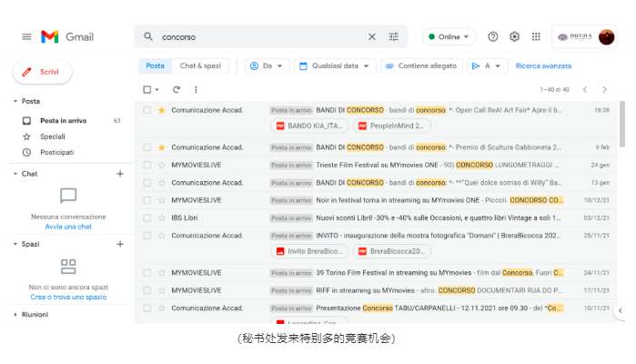Click Crea o trova uno spazio link

(x=68, y=297)
